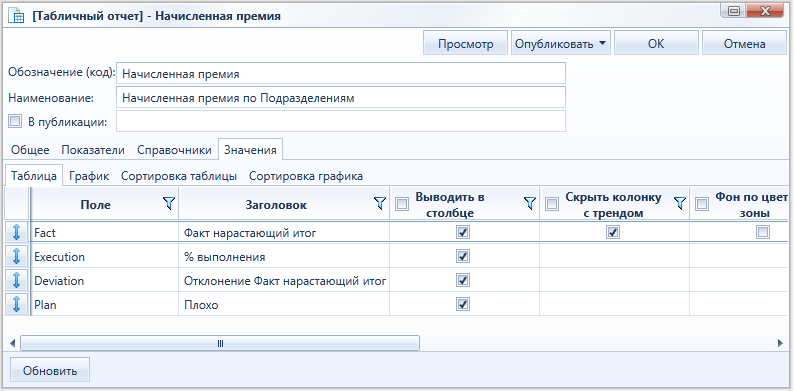This screenshot has height=391, width=795.
Task: Click the reorder arrow icon for Plan row
Action: point(16,304)
